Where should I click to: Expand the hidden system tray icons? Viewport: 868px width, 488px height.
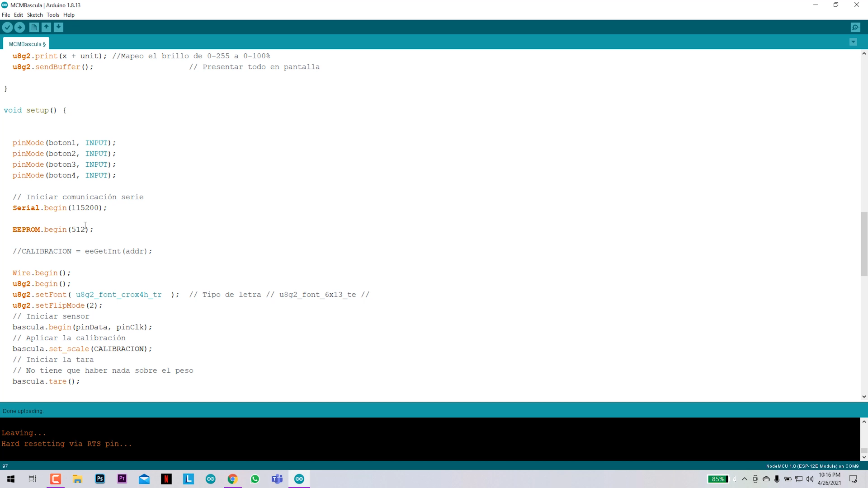pyautogui.click(x=745, y=479)
